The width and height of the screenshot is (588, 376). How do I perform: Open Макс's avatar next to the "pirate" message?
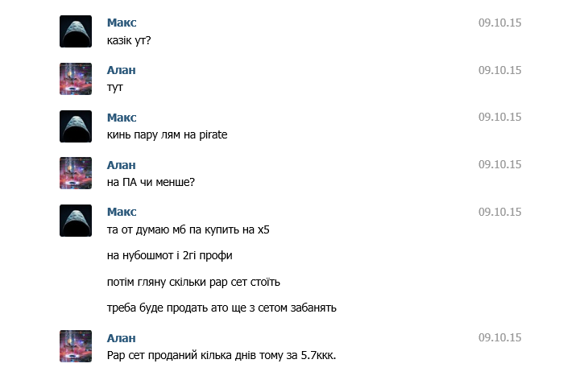click(x=76, y=126)
